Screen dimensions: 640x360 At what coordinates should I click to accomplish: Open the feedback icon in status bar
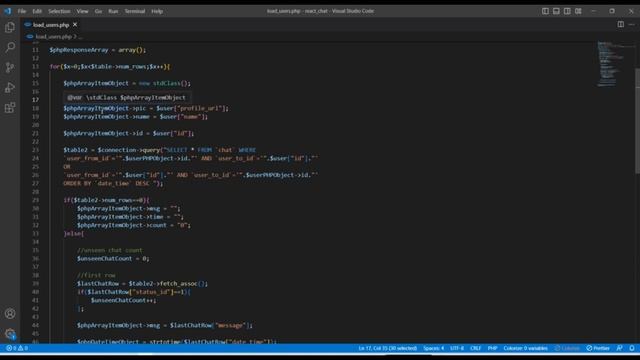(620, 348)
